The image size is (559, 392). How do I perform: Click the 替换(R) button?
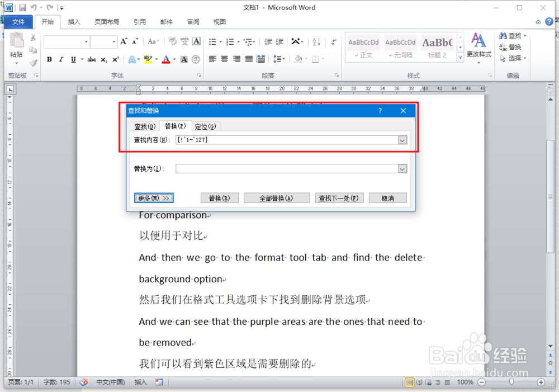(219, 198)
